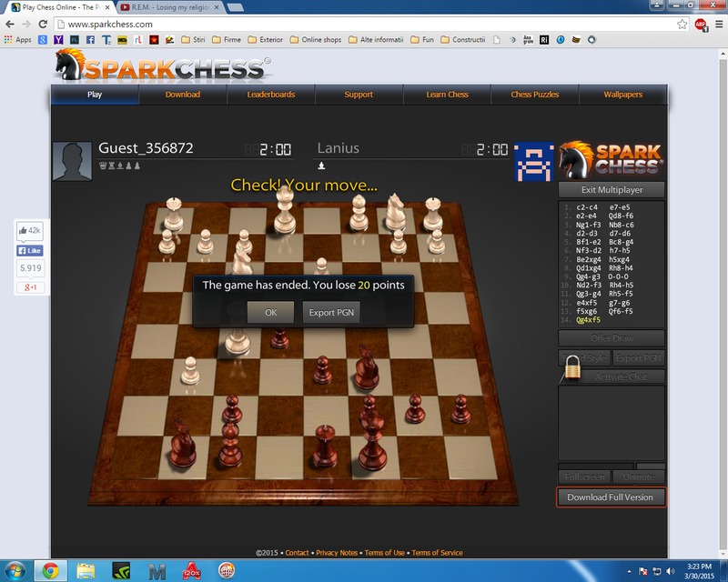Click the Facebook Like button
Viewport: 728px width, 582px height.
[30, 251]
